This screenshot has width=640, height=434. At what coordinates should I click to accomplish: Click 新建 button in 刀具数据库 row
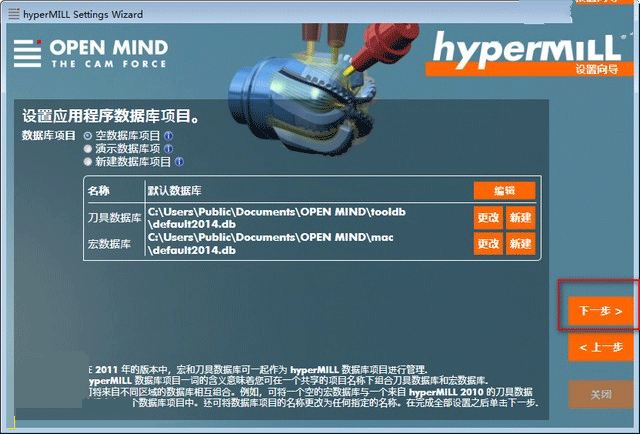coord(520,217)
